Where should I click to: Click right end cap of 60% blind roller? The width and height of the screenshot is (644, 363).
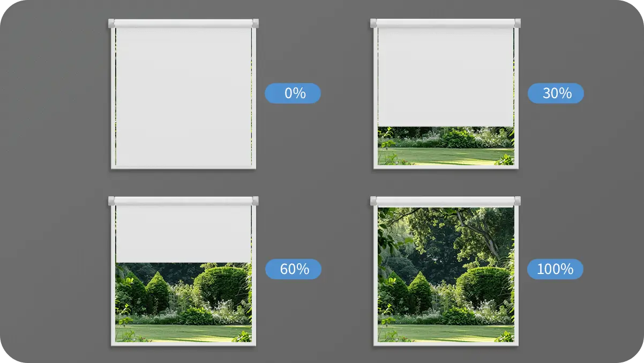[x=256, y=201]
